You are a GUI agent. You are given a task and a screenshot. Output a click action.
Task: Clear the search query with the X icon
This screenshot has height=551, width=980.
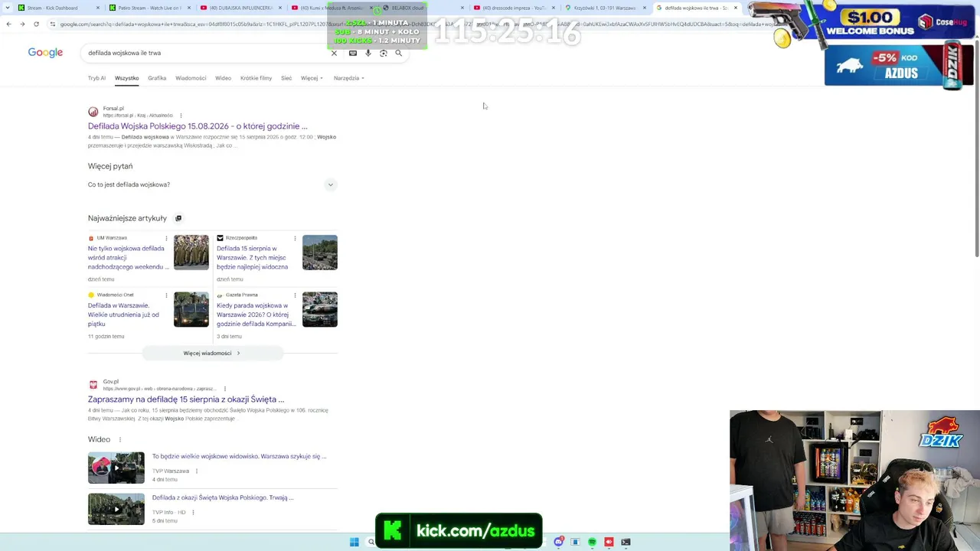(334, 53)
